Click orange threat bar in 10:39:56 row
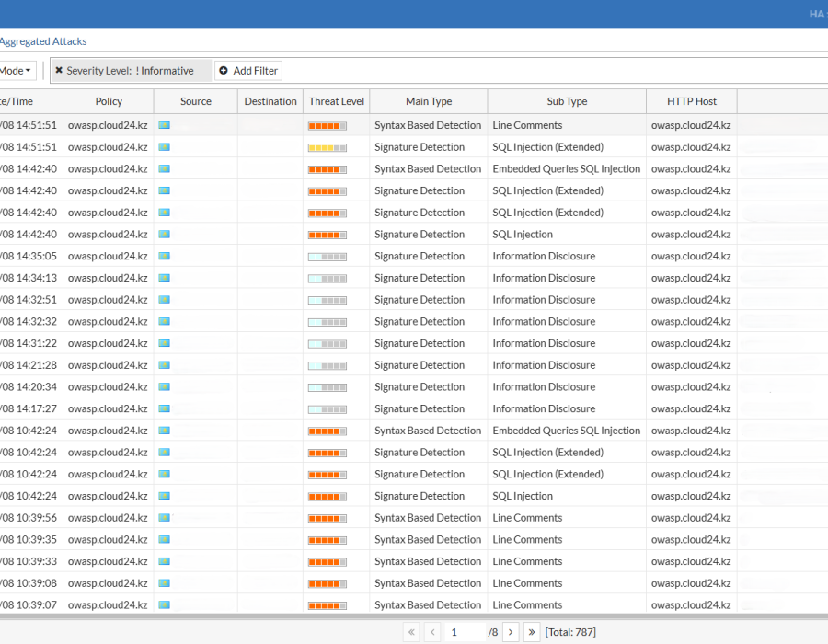Screen dimensions: 828x644 pos(328,519)
